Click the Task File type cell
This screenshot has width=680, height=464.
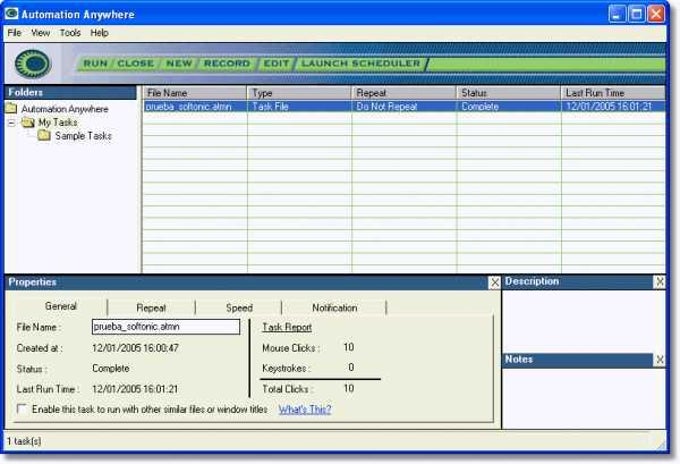299,107
